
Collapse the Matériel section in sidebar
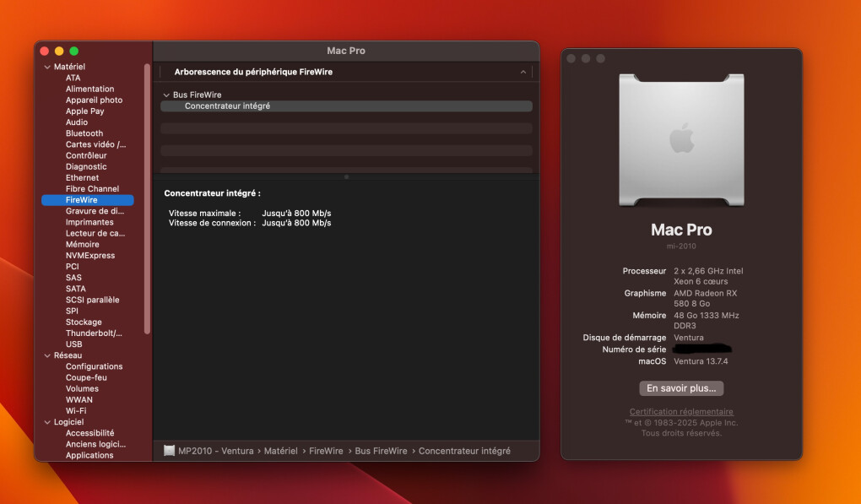tap(47, 67)
